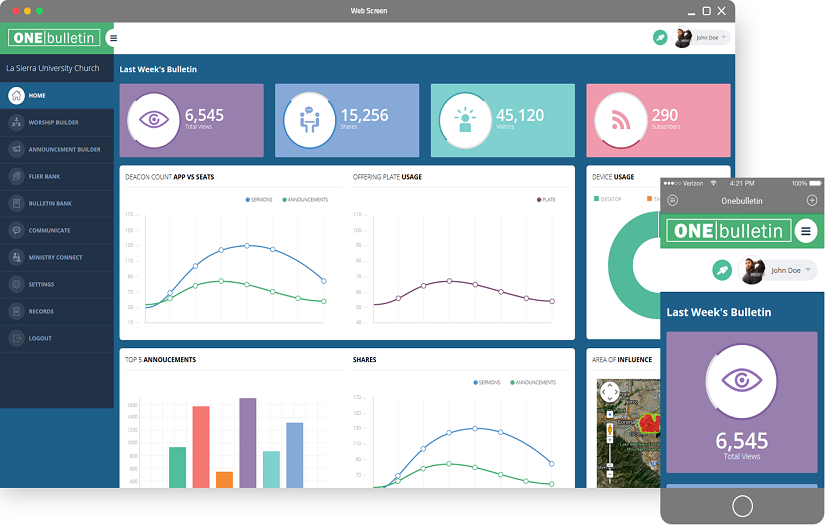
Task: Open RECORDS menu label
Action: (41, 311)
